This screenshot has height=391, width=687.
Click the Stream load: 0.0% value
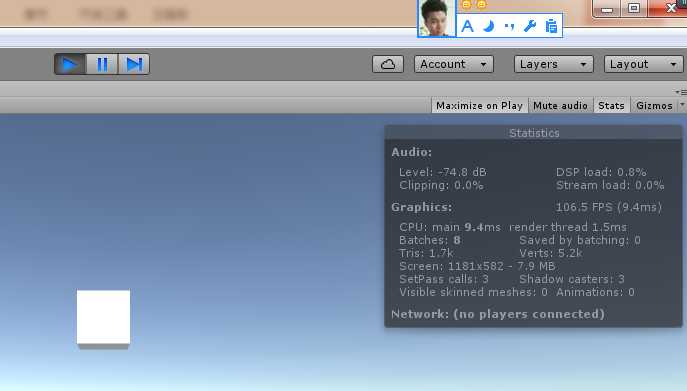(610, 185)
